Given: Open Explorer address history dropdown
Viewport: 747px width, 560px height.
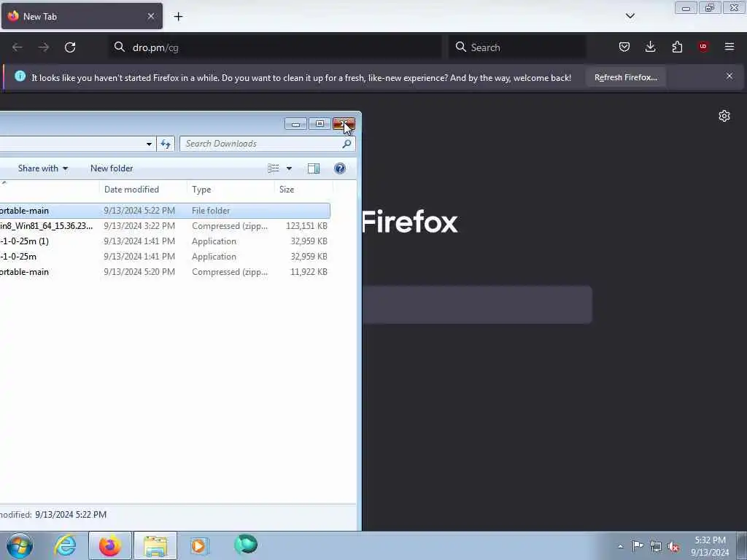Looking at the screenshot, I should [x=149, y=144].
